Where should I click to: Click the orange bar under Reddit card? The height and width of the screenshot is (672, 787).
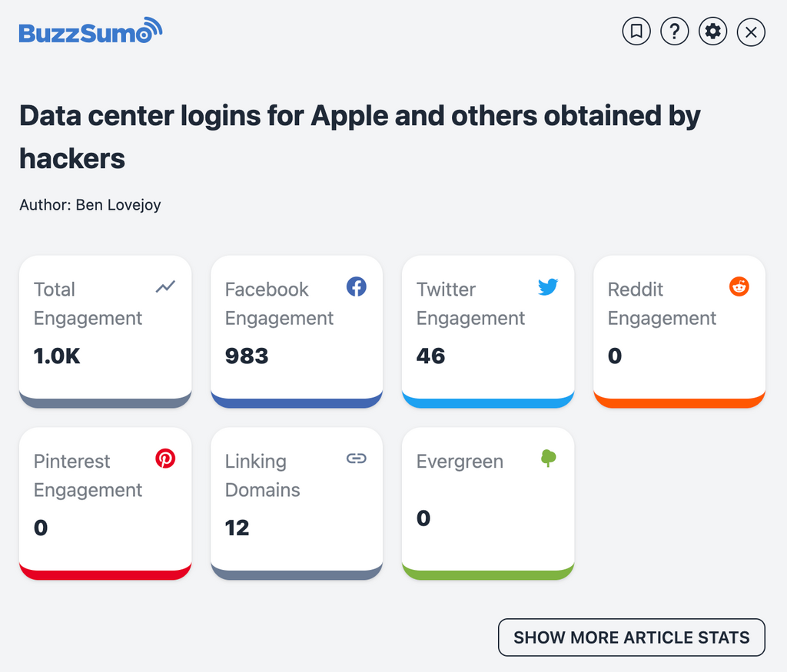tap(679, 402)
